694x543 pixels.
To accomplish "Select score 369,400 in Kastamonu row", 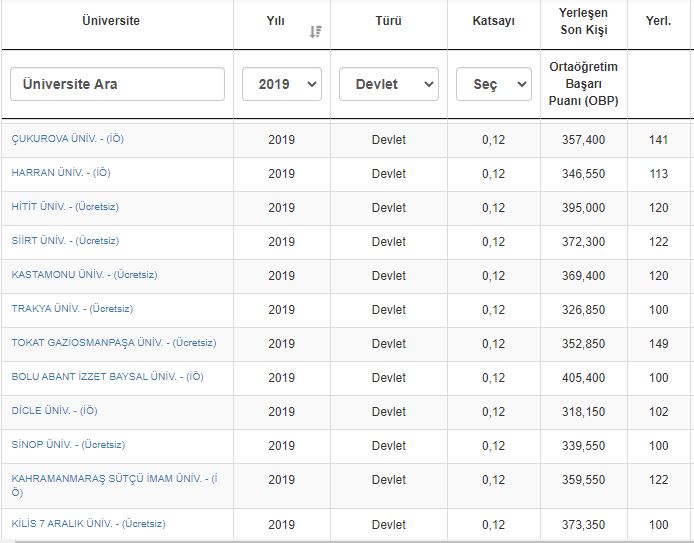I will 583,276.
